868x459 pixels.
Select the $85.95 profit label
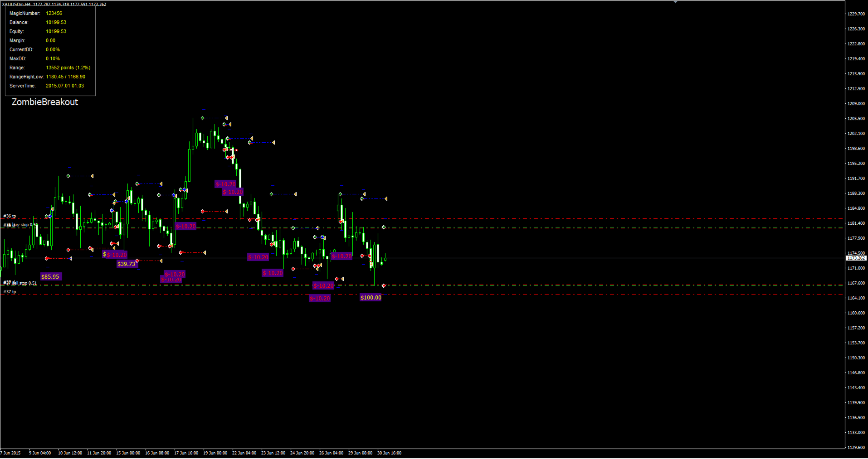[x=50, y=276]
